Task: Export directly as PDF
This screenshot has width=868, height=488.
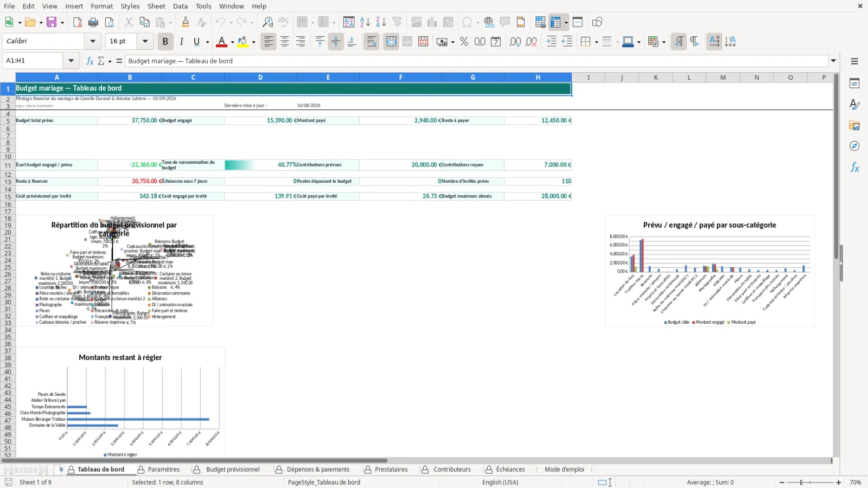Action: (78, 22)
